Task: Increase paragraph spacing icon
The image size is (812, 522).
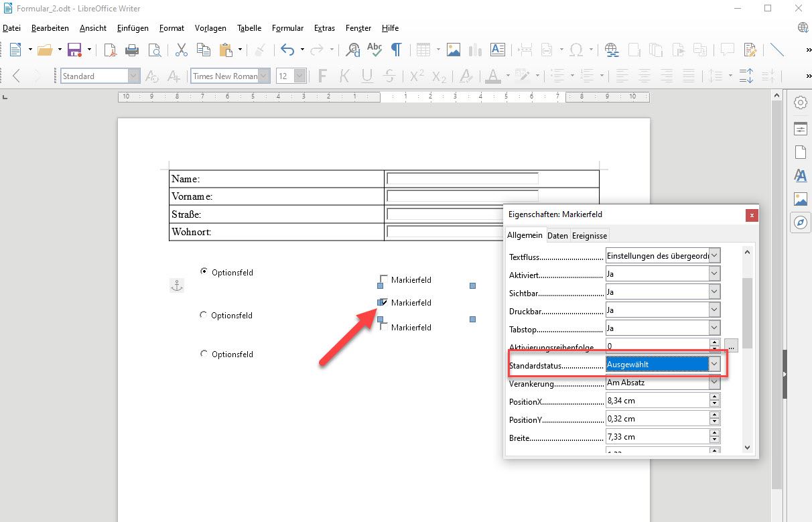Action: coord(746,76)
